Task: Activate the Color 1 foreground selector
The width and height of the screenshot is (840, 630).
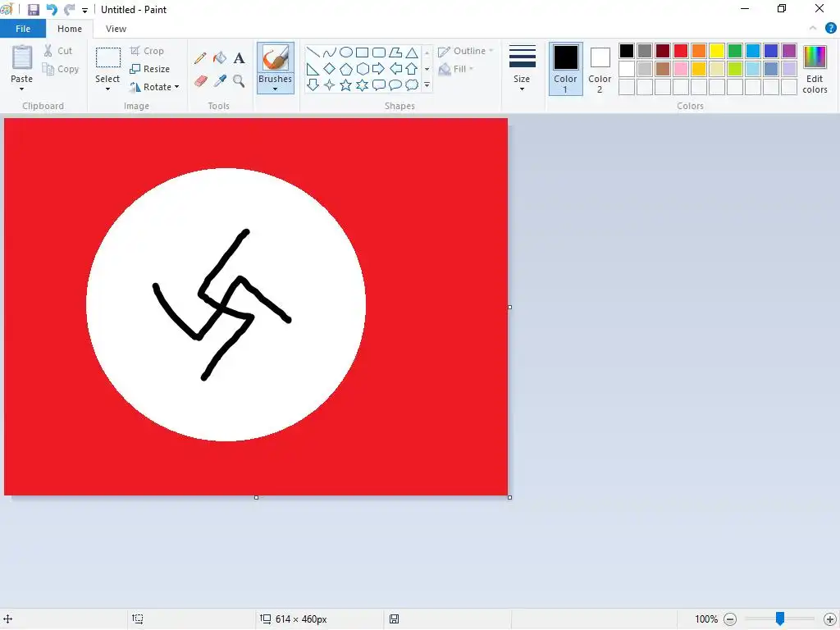Action: coord(566,69)
